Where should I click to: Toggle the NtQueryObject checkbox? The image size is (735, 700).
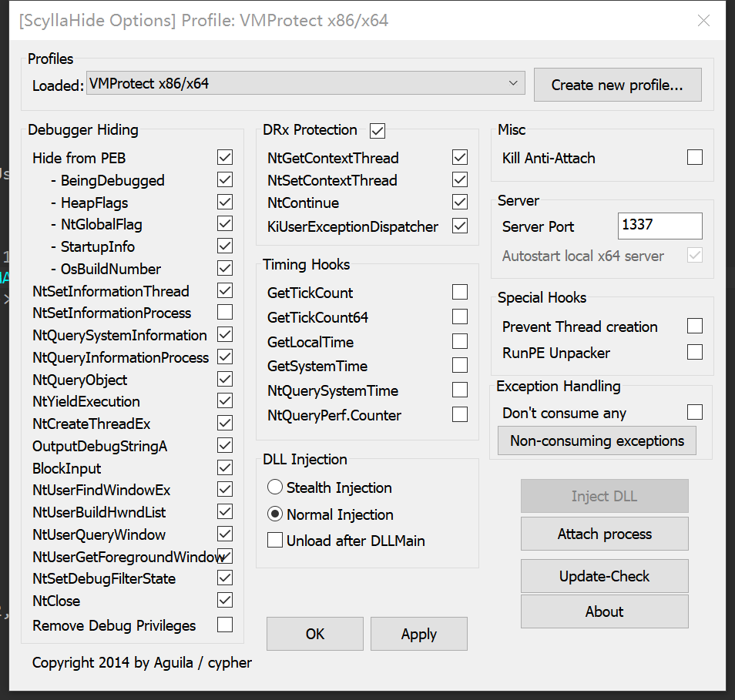[225, 379]
